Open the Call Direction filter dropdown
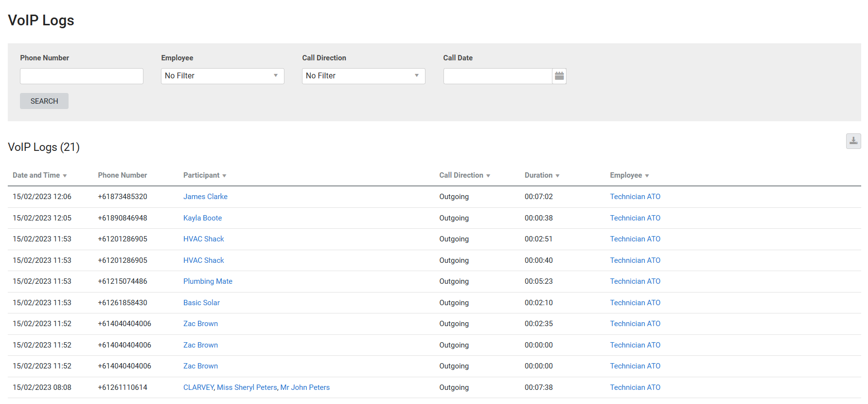Viewport: 868px width, 404px height. pyautogui.click(x=363, y=76)
